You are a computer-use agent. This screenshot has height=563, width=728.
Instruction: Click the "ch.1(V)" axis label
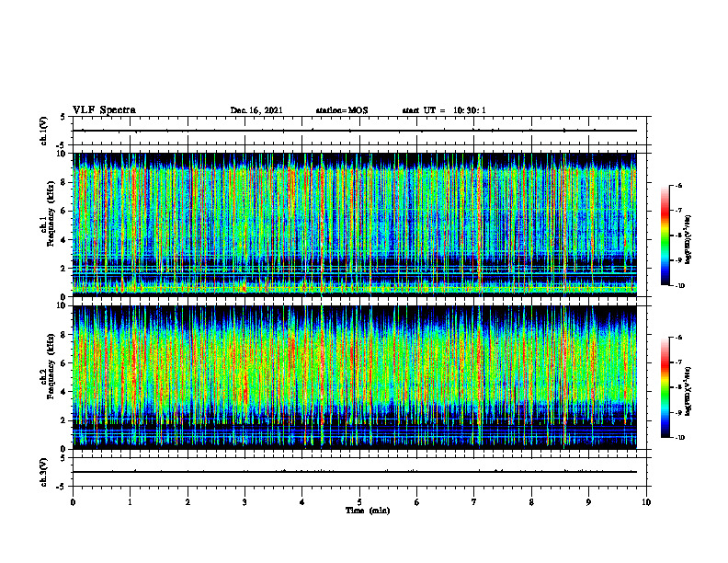point(44,131)
